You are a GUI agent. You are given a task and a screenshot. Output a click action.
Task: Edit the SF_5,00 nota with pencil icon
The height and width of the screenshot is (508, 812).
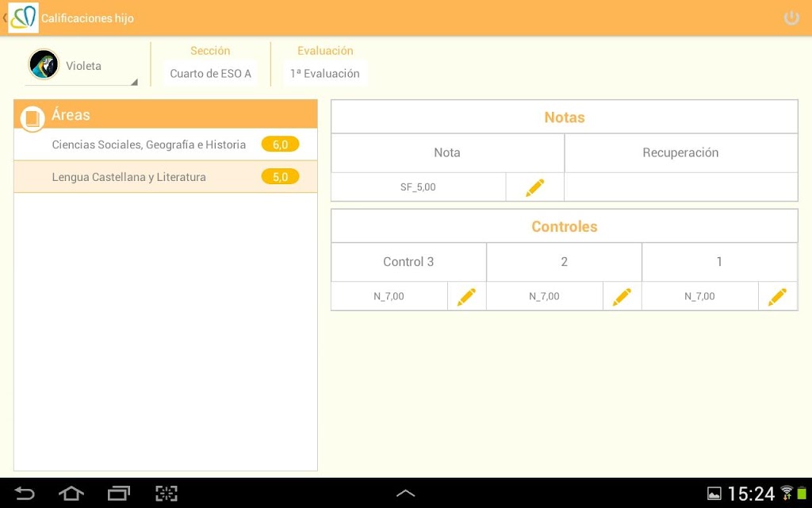click(535, 187)
